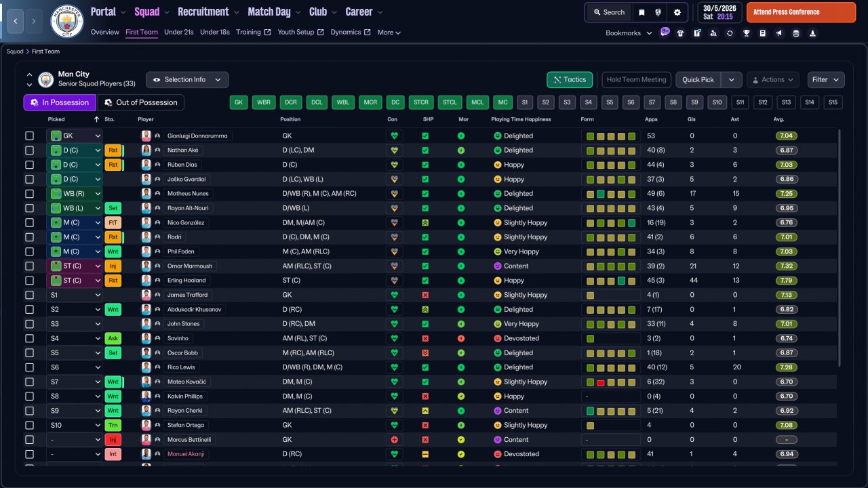868x488 pixels.
Task: Tick the checkbox for Nathan Aké
Action: [29, 150]
